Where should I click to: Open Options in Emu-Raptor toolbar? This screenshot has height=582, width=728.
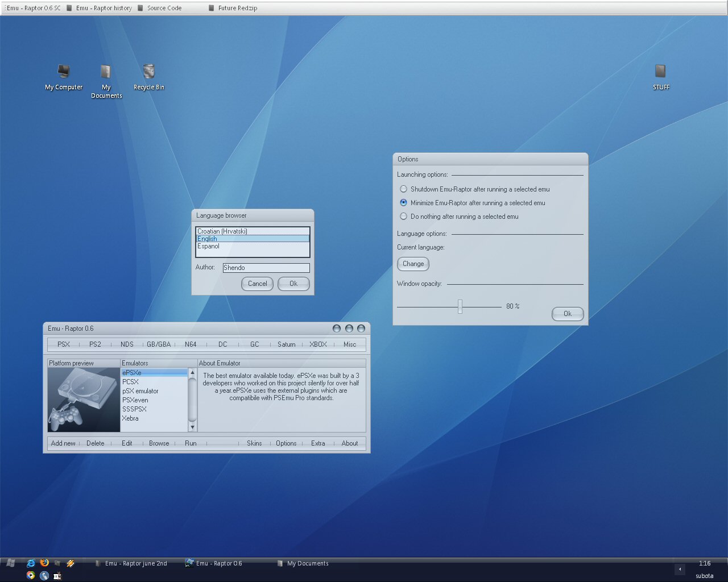[286, 443]
